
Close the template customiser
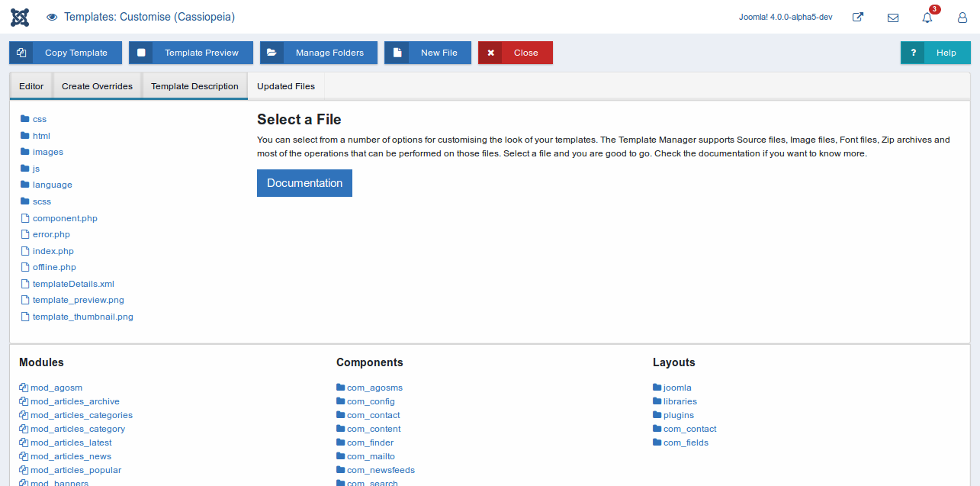coord(516,53)
